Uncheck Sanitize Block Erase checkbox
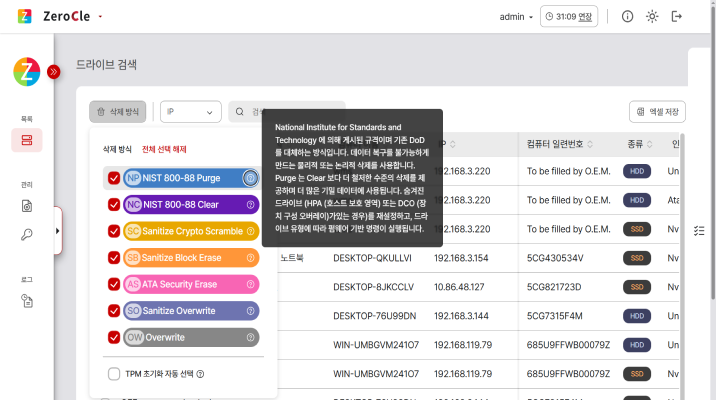716x400 pixels. click(x=114, y=258)
